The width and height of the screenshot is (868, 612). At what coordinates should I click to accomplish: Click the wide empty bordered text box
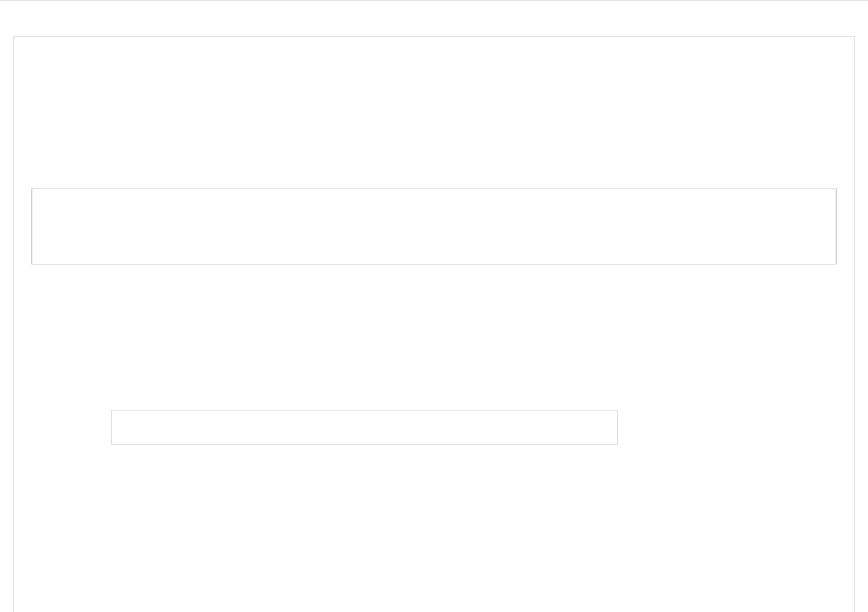point(433,226)
